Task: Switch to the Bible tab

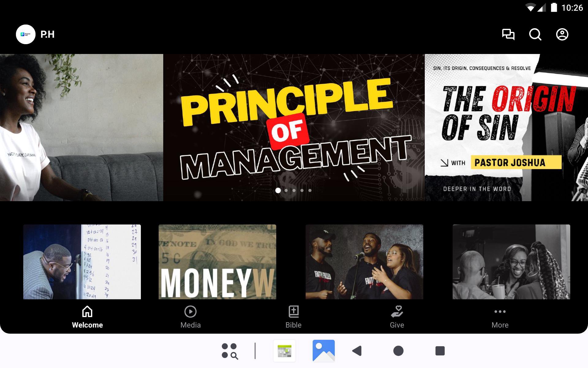Action: click(293, 317)
